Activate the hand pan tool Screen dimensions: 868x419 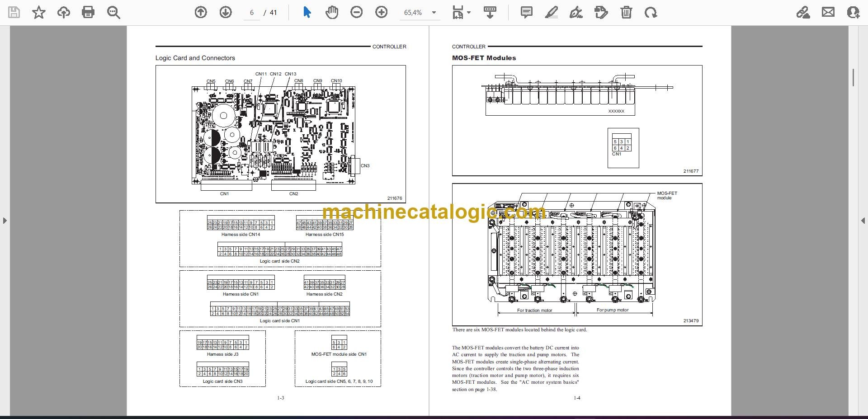(332, 13)
